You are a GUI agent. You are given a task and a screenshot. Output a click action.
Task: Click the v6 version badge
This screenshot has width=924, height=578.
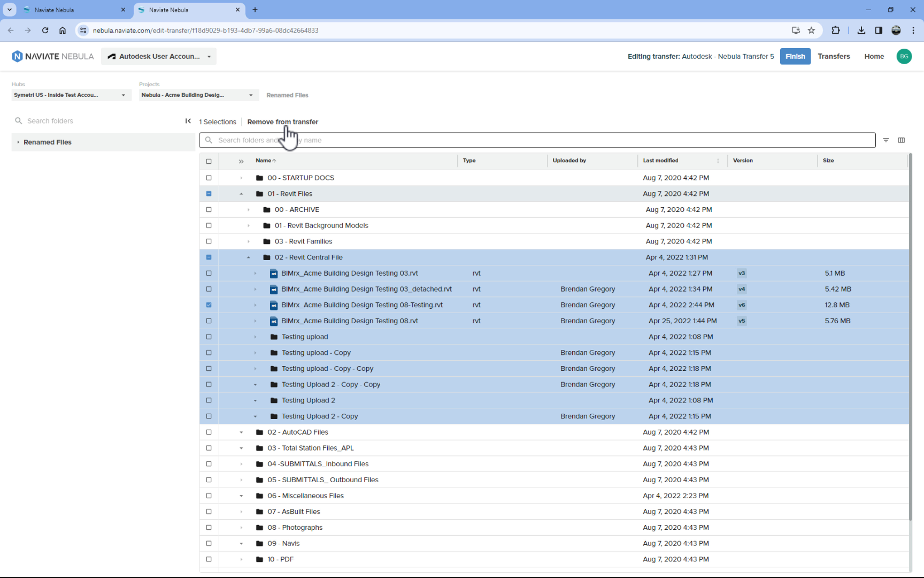[742, 305]
